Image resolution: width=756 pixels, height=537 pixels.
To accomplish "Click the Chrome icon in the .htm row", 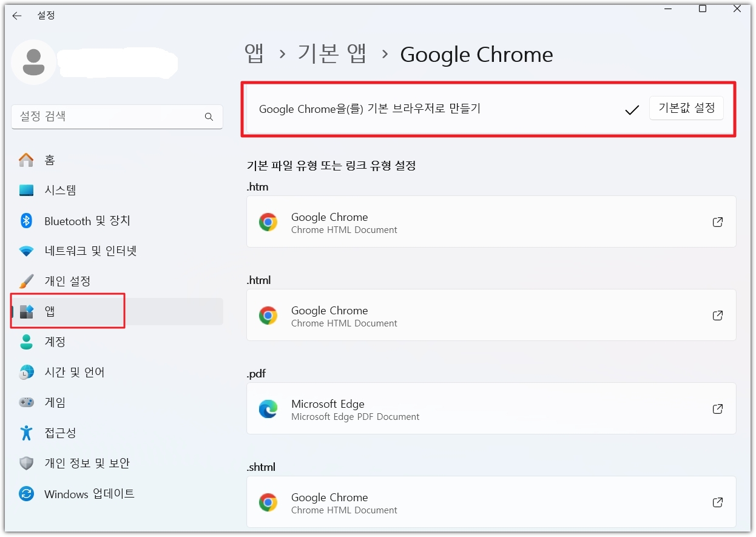I will pyautogui.click(x=268, y=222).
